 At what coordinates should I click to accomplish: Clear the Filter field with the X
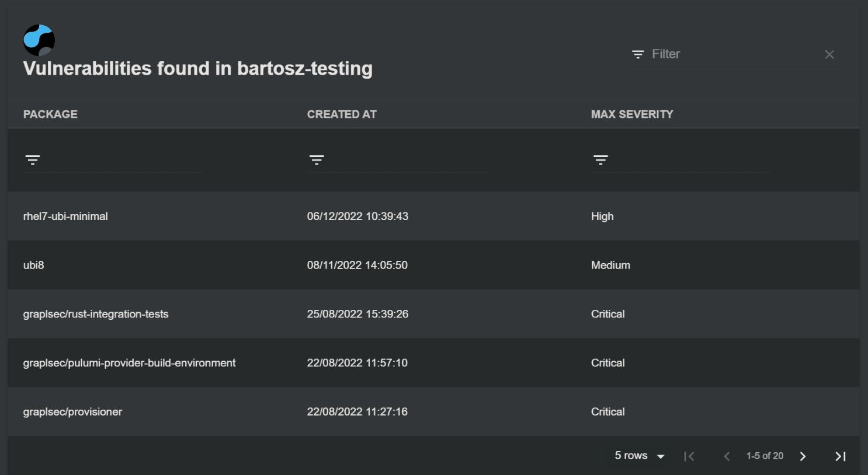click(829, 54)
